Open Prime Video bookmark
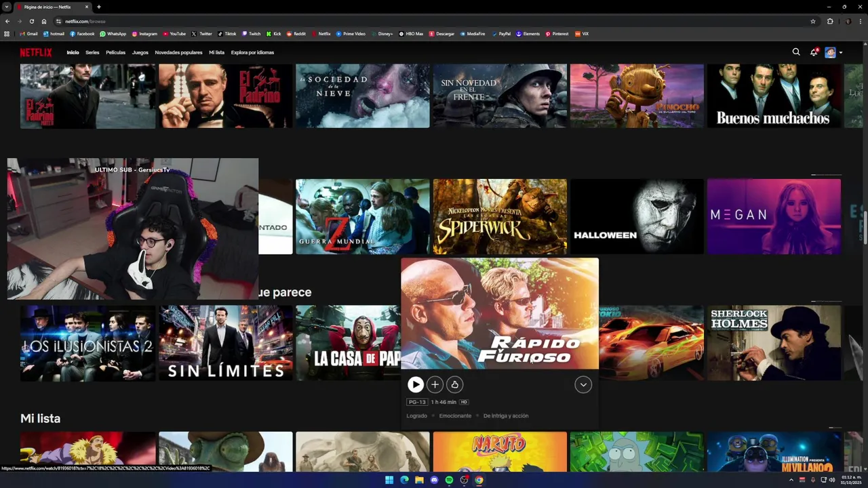The width and height of the screenshot is (868, 488). point(351,33)
